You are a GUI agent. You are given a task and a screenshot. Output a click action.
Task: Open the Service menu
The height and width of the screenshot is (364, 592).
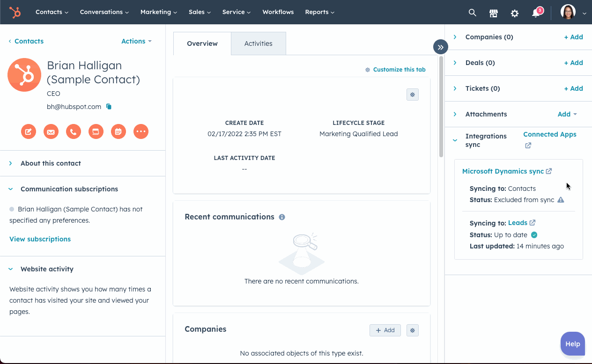point(237,12)
